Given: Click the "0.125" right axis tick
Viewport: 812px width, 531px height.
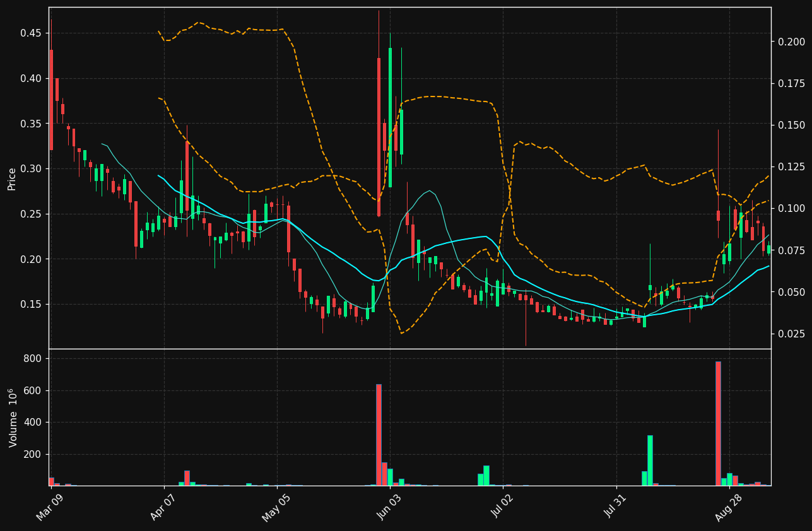Looking at the screenshot, I should (791, 166).
